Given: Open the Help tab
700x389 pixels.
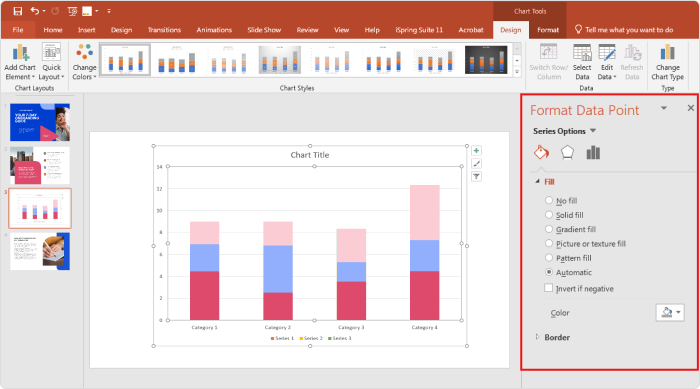Looking at the screenshot, I should tap(372, 30).
